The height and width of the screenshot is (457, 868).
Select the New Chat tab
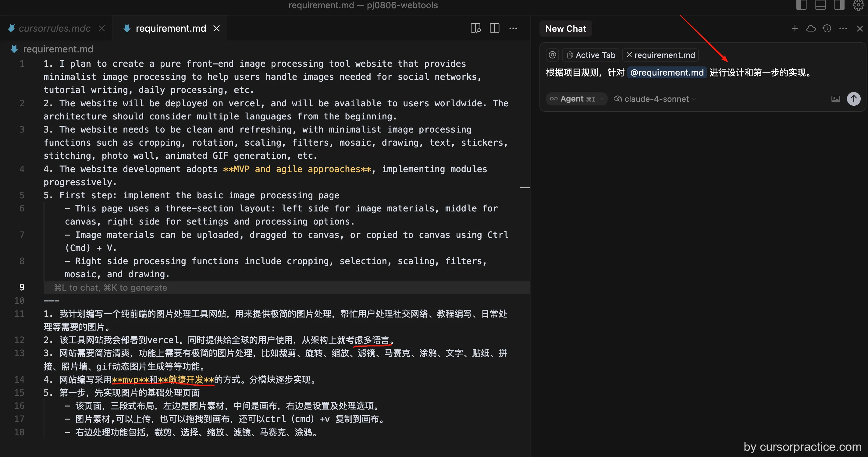[565, 29]
